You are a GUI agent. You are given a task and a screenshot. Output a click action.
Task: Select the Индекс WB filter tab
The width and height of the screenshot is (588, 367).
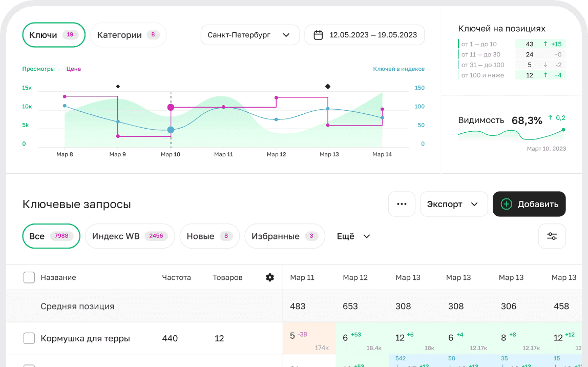click(130, 236)
